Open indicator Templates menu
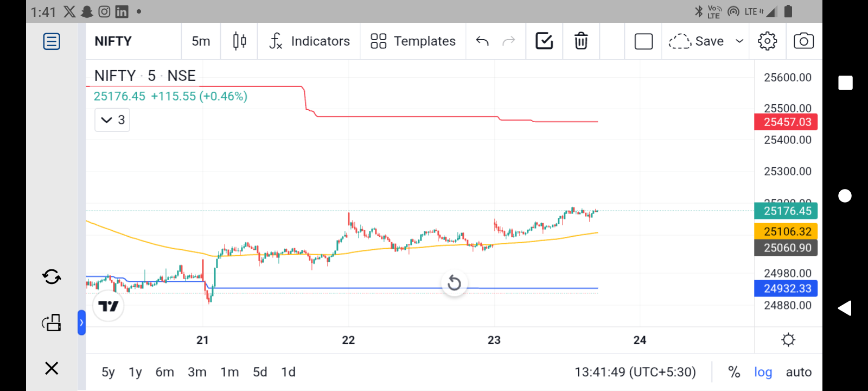Screen dimensions: 868x391 (413, 41)
